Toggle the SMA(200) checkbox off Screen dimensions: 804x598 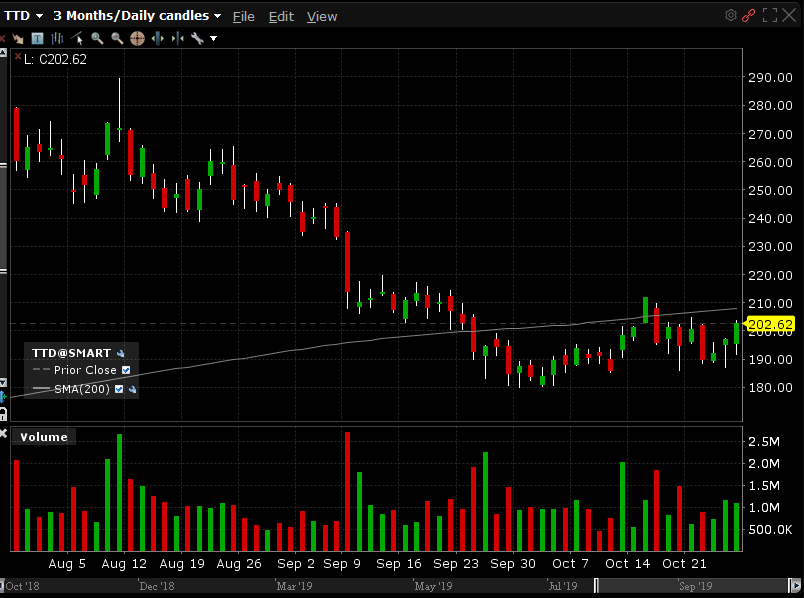[119, 389]
